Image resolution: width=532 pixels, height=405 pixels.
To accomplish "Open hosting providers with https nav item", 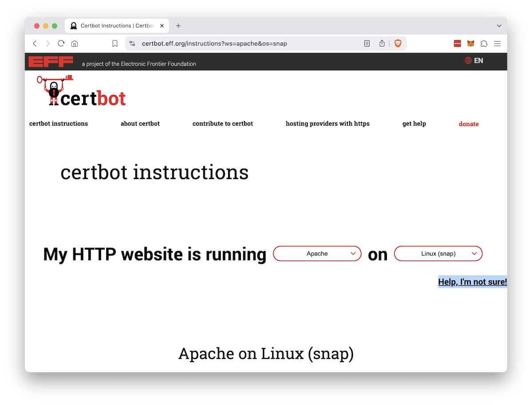I will (327, 123).
